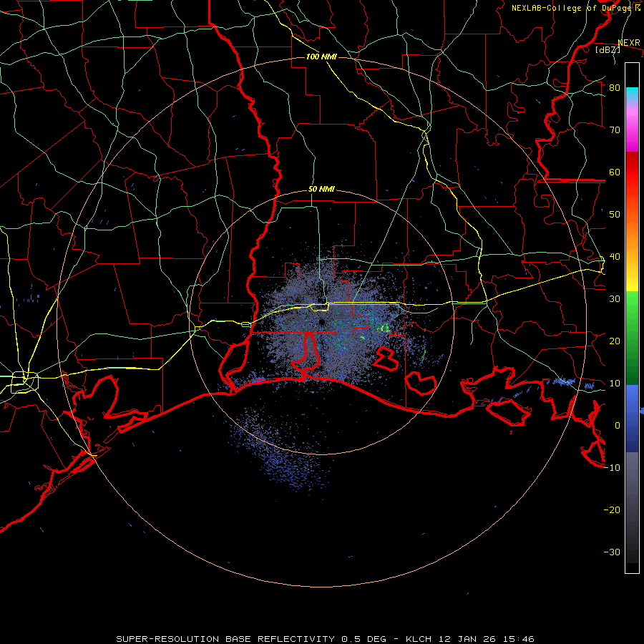Click the black radar site dot at map center
This screenshot has height=644, width=644.
pyautogui.click(x=321, y=322)
